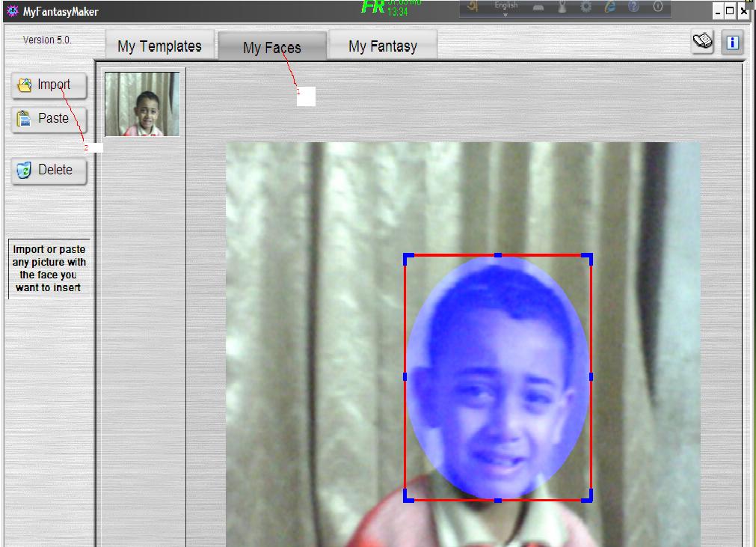
Task: Click the gear settings icon in language bar
Action: [x=586, y=7]
